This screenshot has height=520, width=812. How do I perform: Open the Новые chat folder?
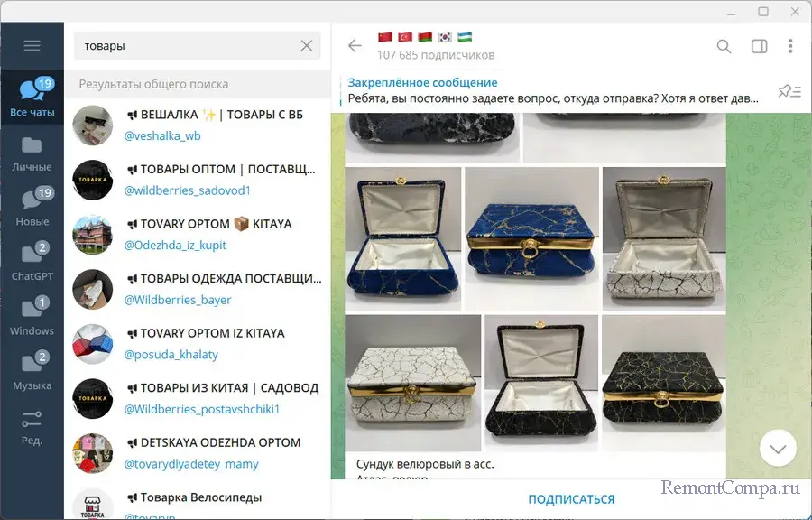32,207
